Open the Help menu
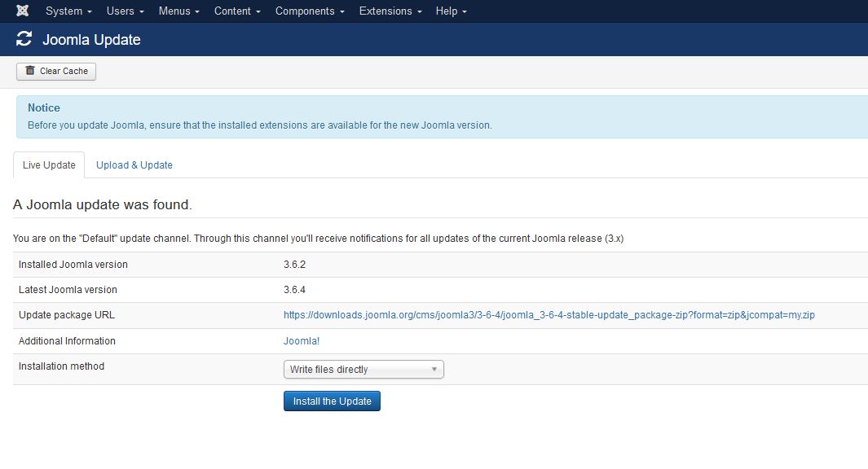This screenshot has width=868, height=469. [447, 11]
